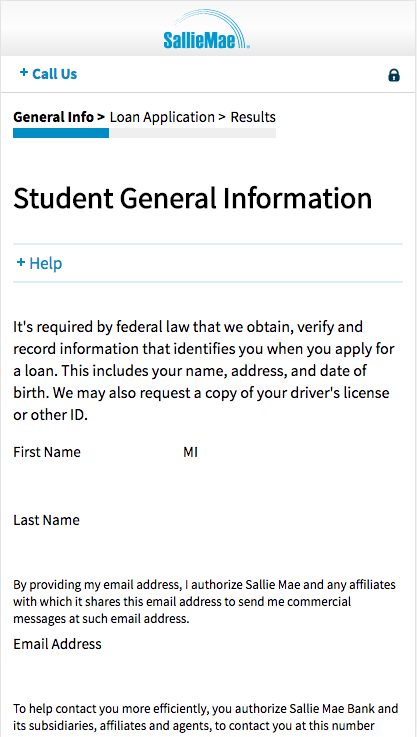The height and width of the screenshot is (737, 417).
Task: Click the email authorization disclaimer text
Action: pos(205,602)
